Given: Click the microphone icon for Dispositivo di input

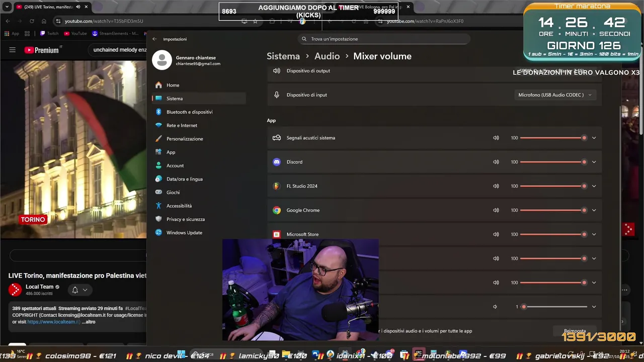Looking at the screenshot, I should 276,95.
